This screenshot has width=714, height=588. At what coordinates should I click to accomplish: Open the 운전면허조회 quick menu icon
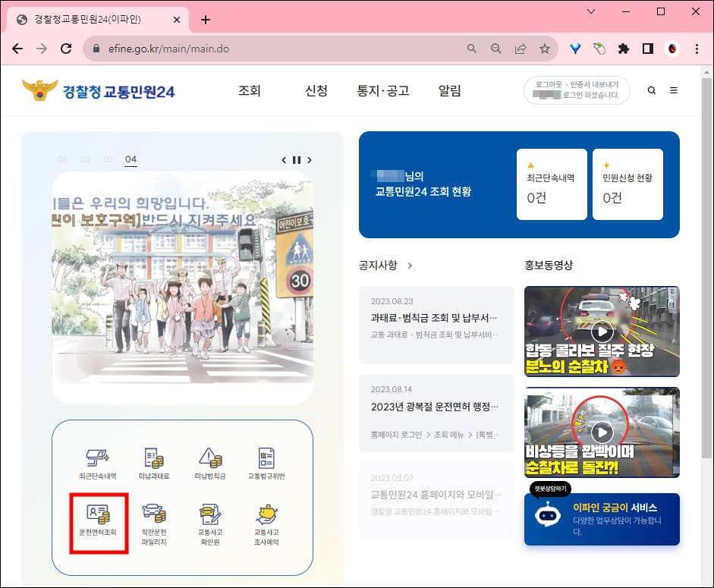coord(98,520)
